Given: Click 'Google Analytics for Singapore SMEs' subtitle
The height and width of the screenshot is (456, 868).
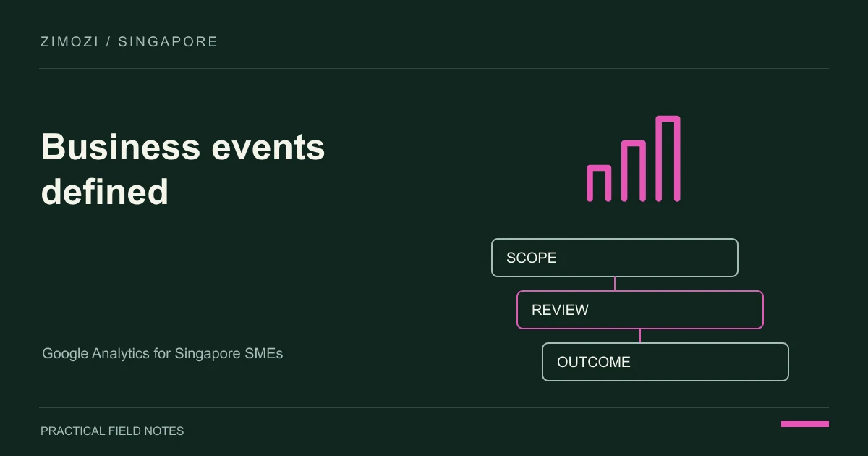Looking at the screenshot, I should coord(163,354).
